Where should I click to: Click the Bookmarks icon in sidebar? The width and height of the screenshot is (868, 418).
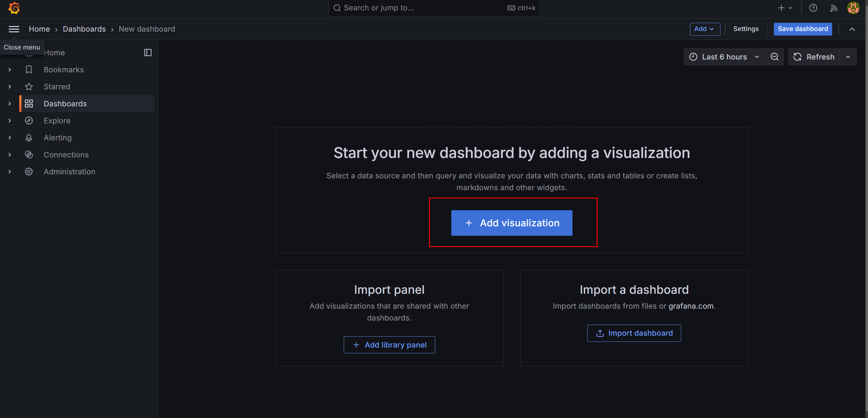point(29,70)
